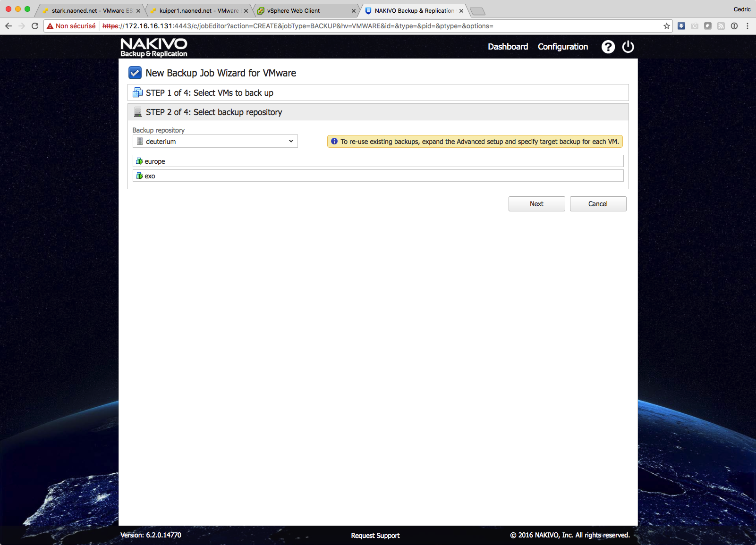The width and height of the screenshot is (756, 545).
Task: Click the help question mark icon
Action: (608, 47)
